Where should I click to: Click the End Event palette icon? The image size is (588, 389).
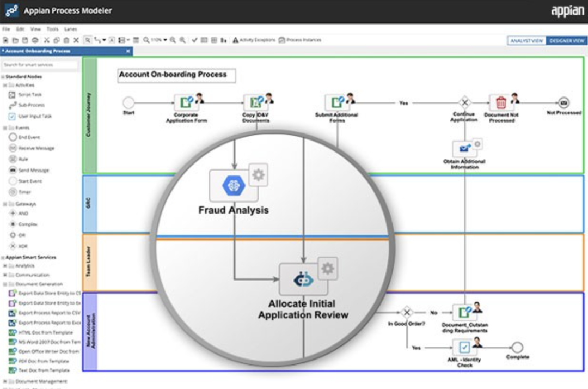13,137
